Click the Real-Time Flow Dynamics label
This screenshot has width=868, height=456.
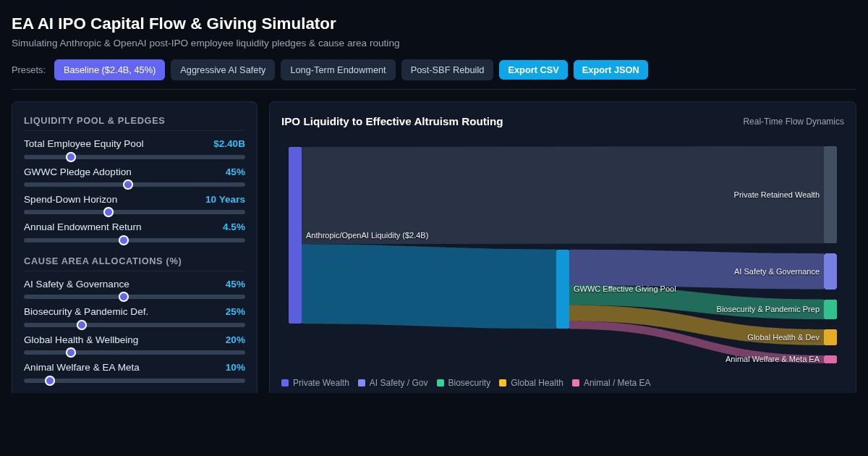coord(793,122)
